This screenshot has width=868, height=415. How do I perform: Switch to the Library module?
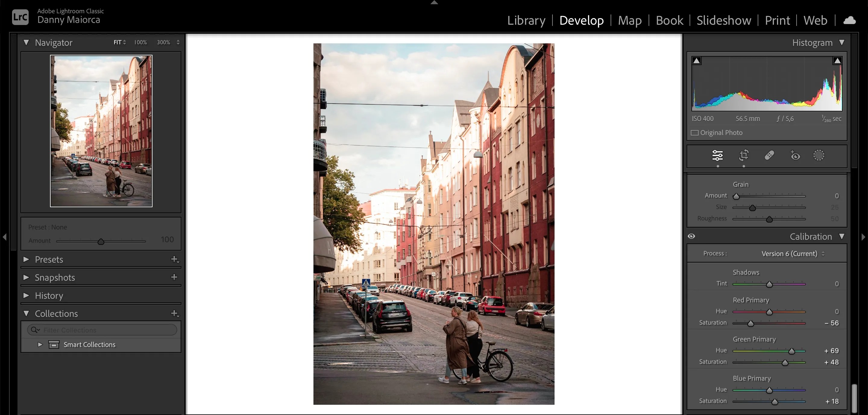[526, 20]
